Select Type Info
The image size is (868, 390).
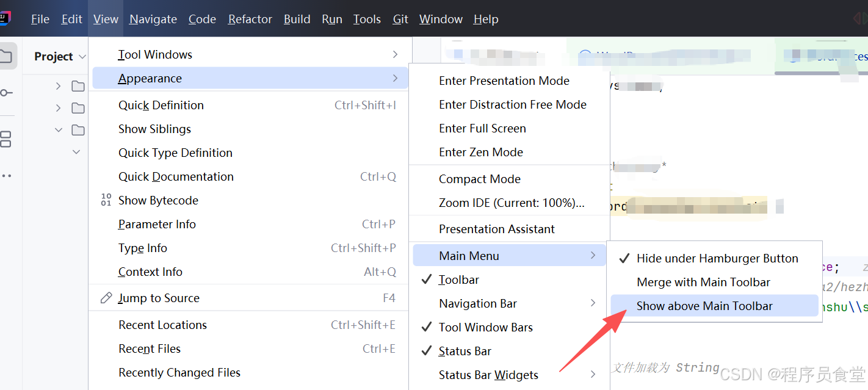[x=250, y=248]
